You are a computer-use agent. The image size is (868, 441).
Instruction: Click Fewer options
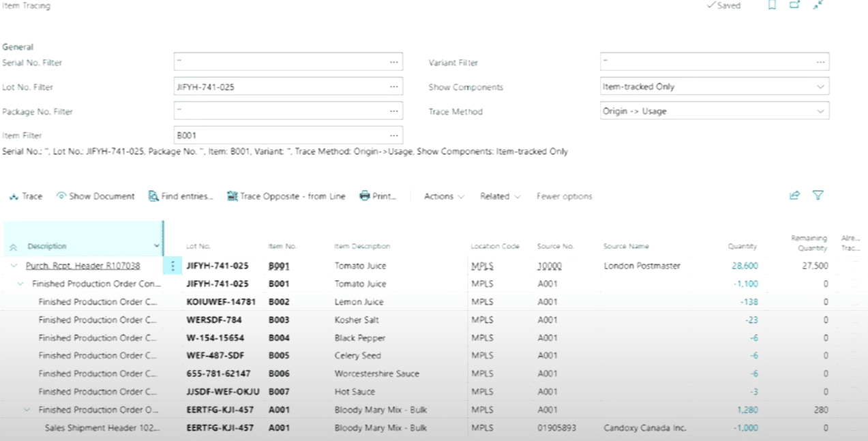point(564,196)
